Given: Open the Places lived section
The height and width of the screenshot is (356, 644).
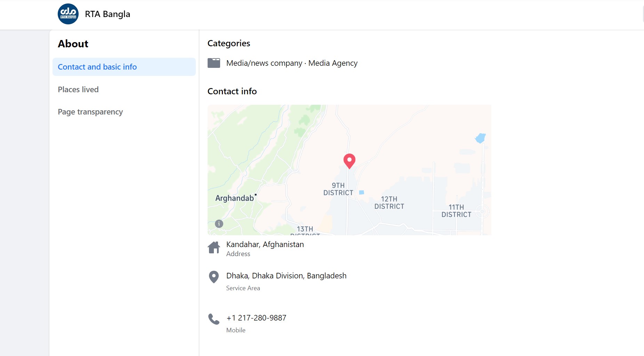Looking at the screenshot, I should [x=78, y=89].
